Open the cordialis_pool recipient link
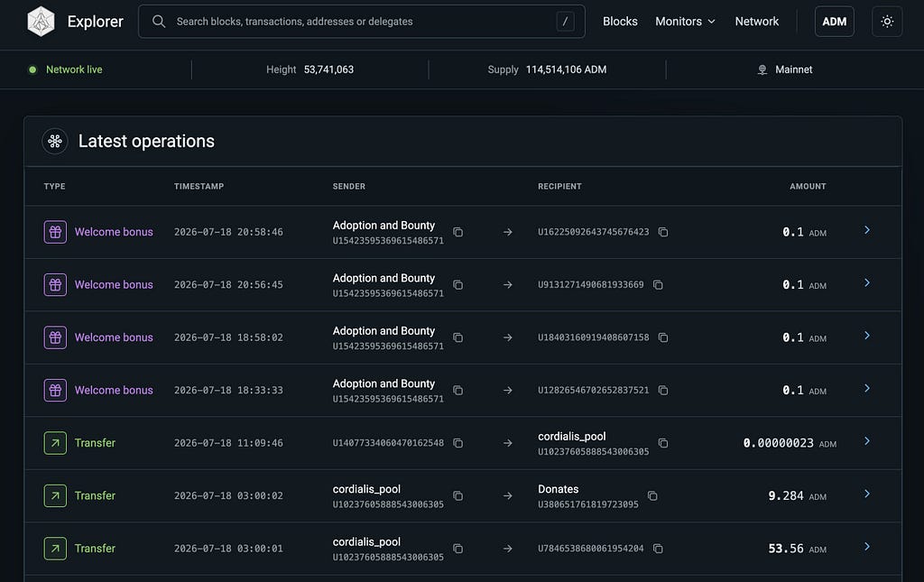Image resolution: width=924 pixels, height=582 pixels. (571, 437)
